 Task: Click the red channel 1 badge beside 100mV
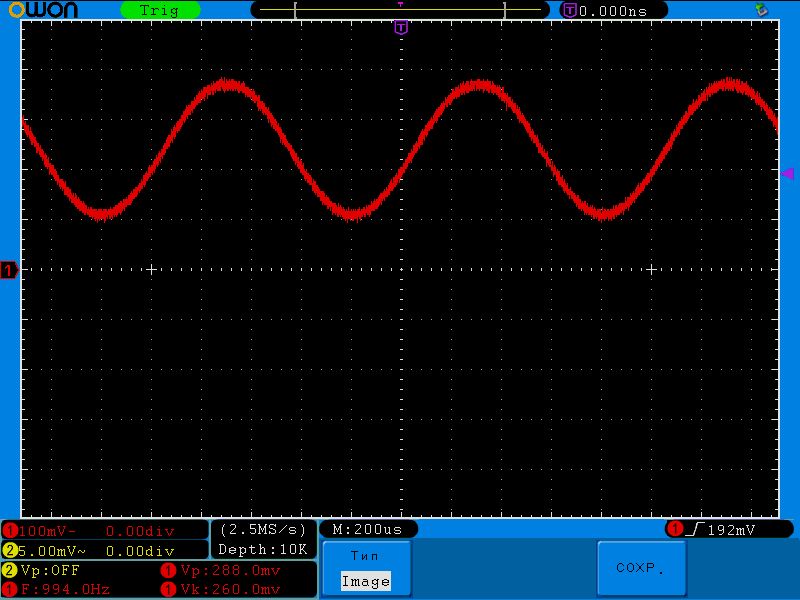(10, 531)
